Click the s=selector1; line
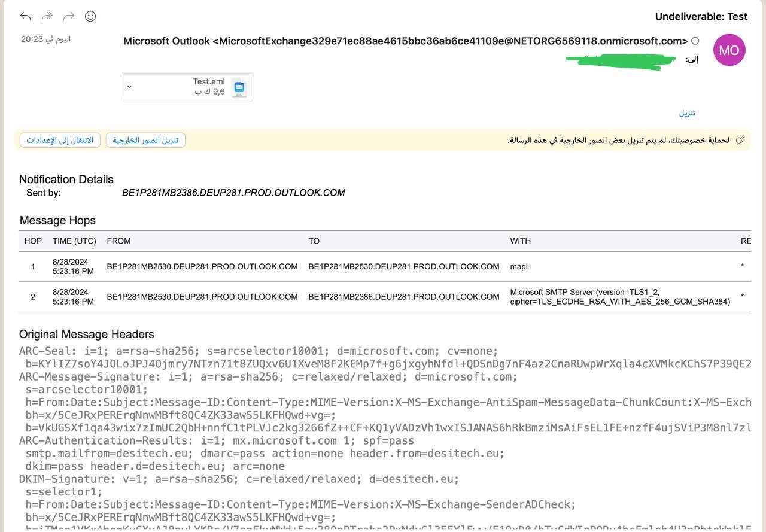 click(64, 492)
